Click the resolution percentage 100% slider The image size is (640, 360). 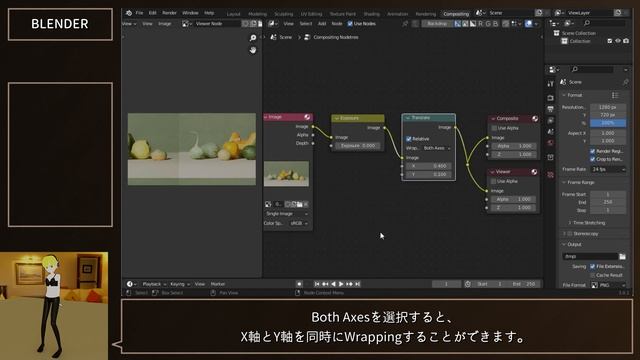pos(608,123)
